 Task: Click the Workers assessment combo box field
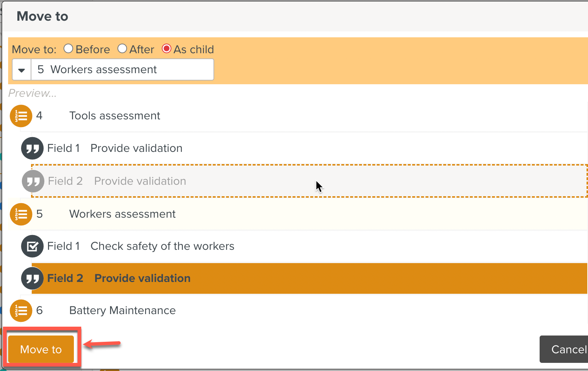122,70
